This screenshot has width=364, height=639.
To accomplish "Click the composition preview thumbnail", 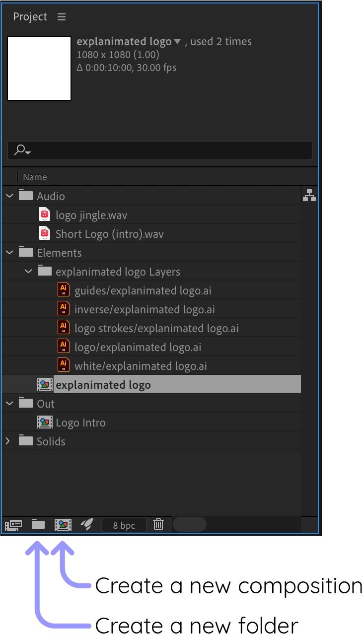I will 39,68.
